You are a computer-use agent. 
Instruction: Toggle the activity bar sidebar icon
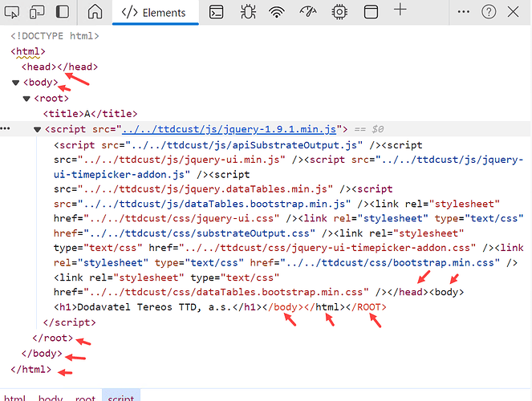coord(62,12)
